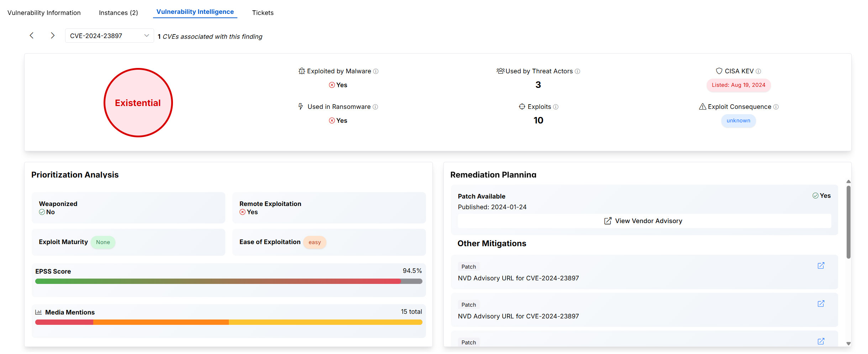868x354 pixels.
Task: Select the Vulnerability Intelligence tab
Action: click(x=195, y=12)
